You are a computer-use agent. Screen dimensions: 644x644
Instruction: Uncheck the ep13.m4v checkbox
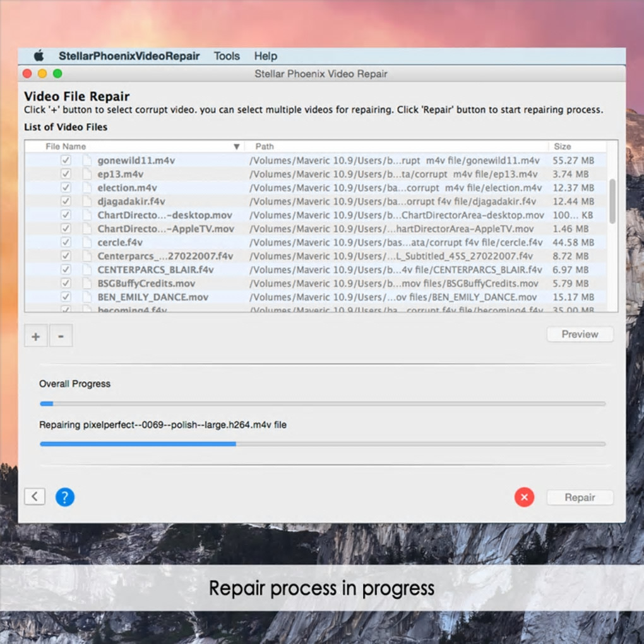click(66, 174)
